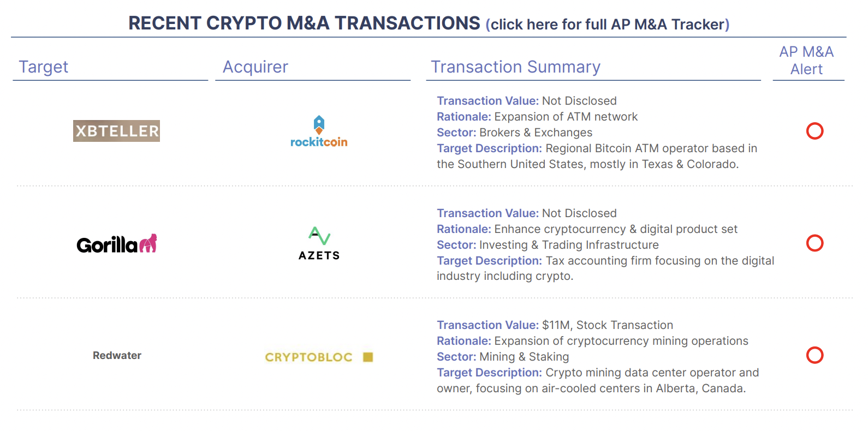Open the full AP M&A Tracker link
Image resolution: width=868 pixels, height=431 pixels.
(607, 25)
